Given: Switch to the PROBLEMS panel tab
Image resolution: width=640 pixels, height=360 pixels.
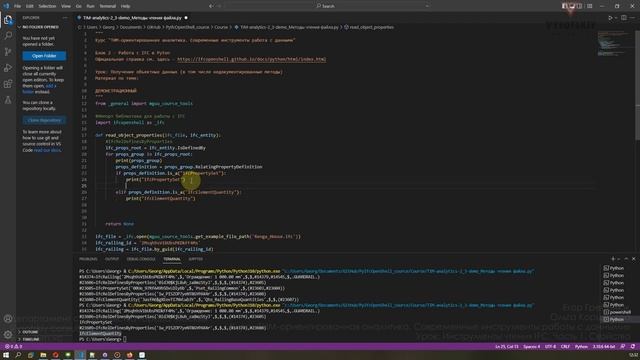Looking at the screenshot, I should 88,259.
